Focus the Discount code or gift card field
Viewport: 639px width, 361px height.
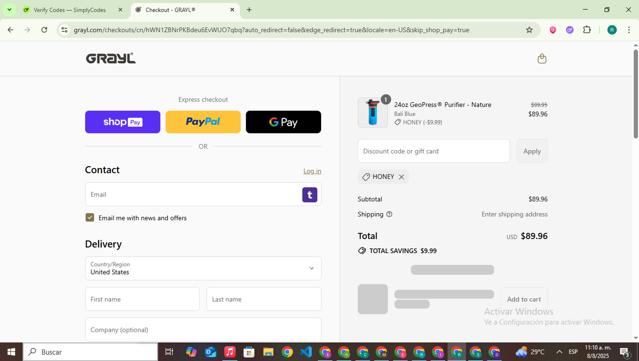434,151
